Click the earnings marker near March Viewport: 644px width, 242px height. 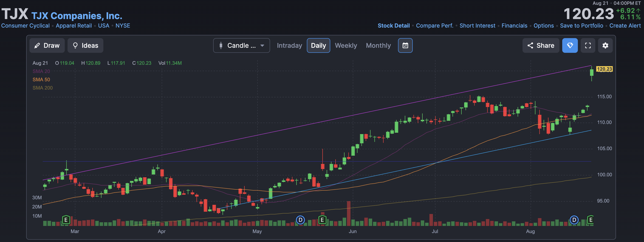66,220
